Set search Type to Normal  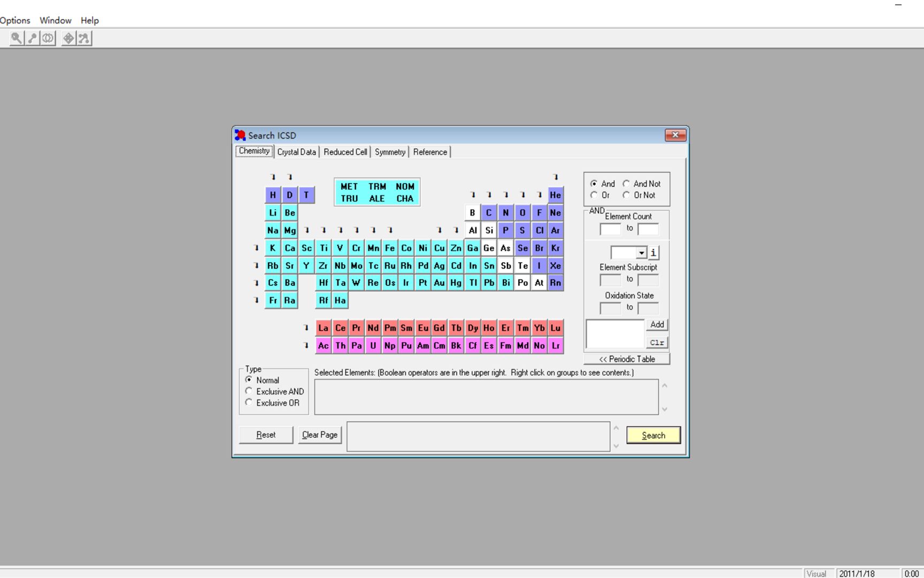(263, 380)
